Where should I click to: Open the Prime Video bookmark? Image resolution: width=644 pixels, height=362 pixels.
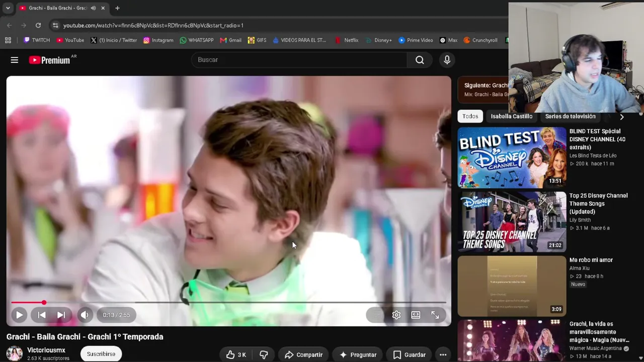tap(416, 40)
